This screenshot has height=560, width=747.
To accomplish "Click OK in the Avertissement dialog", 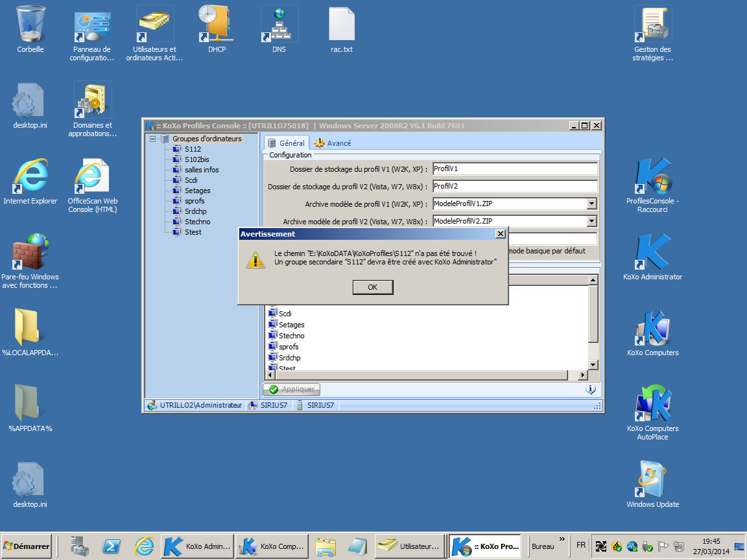I will (373, 287).
